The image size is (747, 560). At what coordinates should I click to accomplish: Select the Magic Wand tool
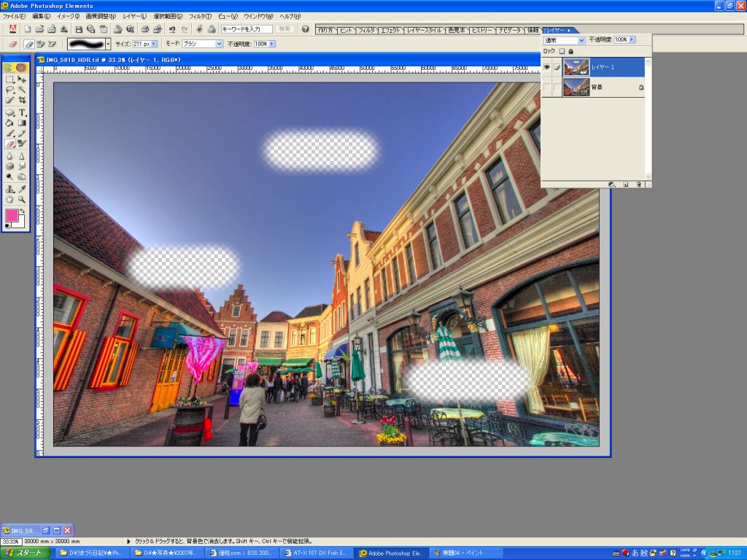pos(22,90)
